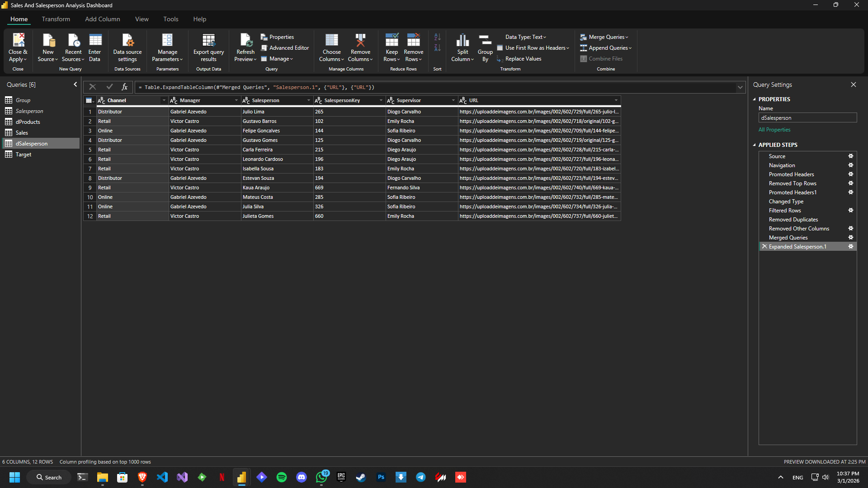
Task: Click the Split Column icon
Action: (x=462, y=41)
